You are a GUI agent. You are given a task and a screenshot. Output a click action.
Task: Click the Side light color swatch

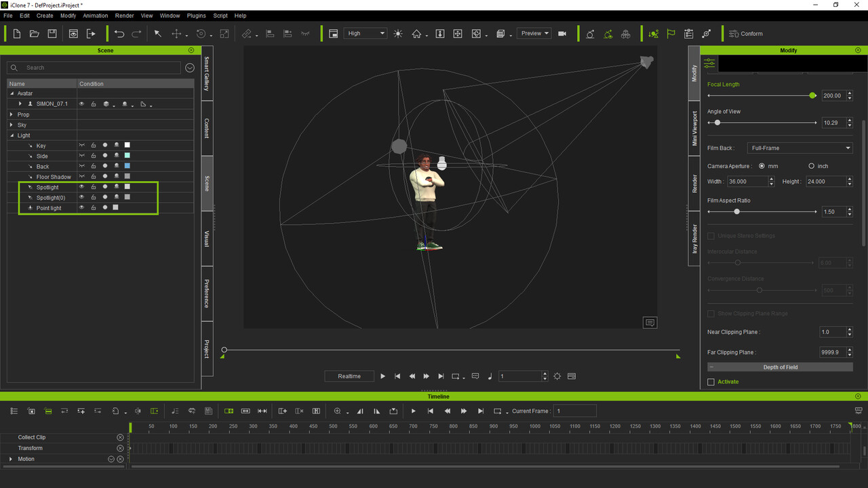(x=127, y=156)
